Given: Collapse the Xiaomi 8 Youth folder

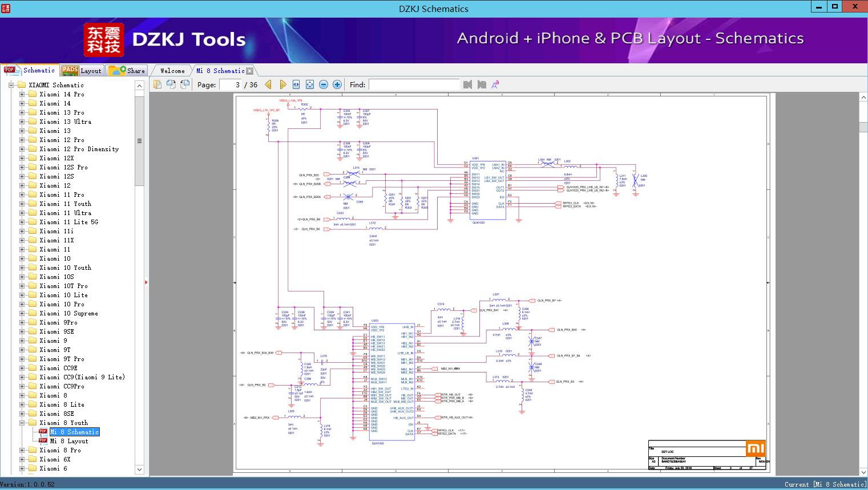Looking at the screenshot, I should [x=22, y=423].
